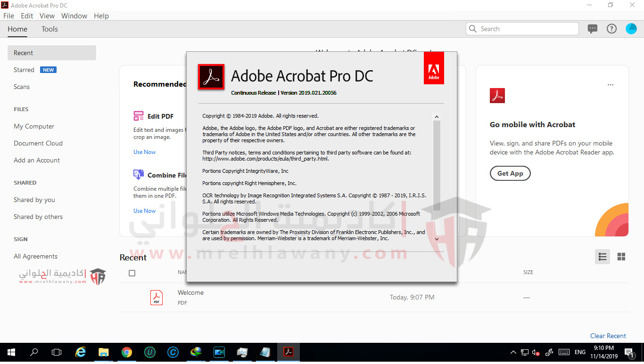644x364 pixels.
Task: Switch Recent files to list view
Action: tap(603, 257)
